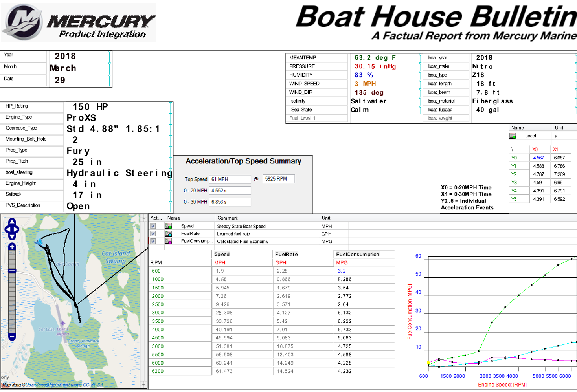Click the Speed signal icon in list
The width and height of the screenshot is (577, 392).
(169, 226)
